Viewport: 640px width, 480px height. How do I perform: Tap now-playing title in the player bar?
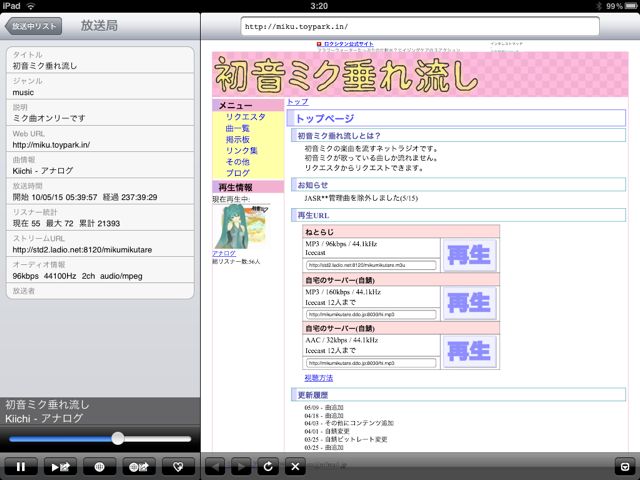pyautogui.click(x=47, y=405)
